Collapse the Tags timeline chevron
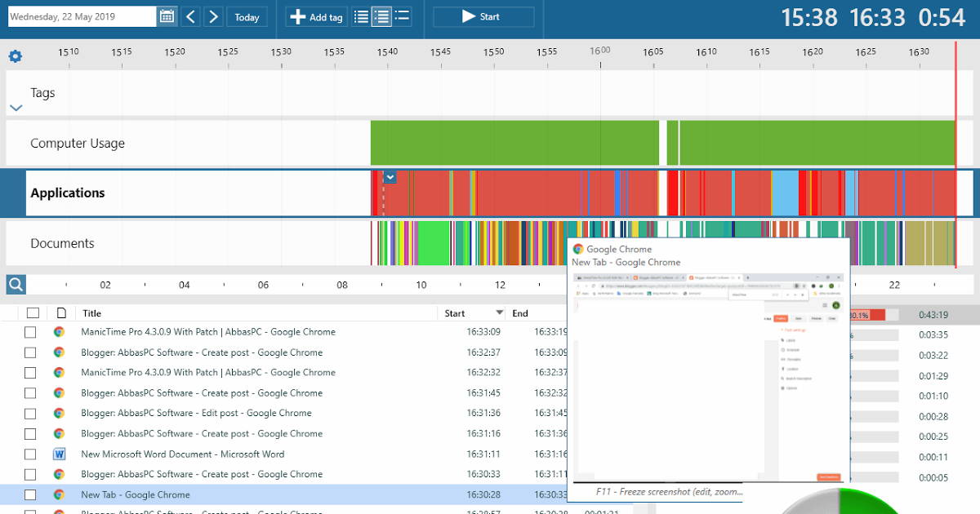The height and width of the screenshot is (514, 980). click(16, 108)
